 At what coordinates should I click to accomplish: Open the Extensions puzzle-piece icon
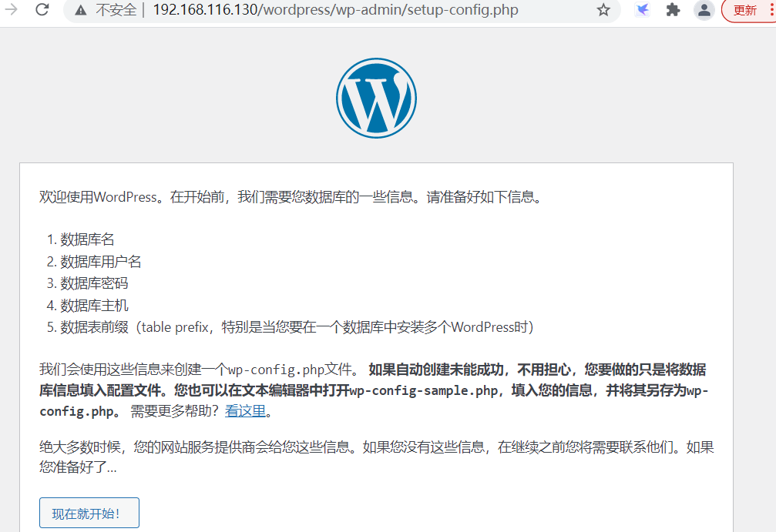coord(673,10)
